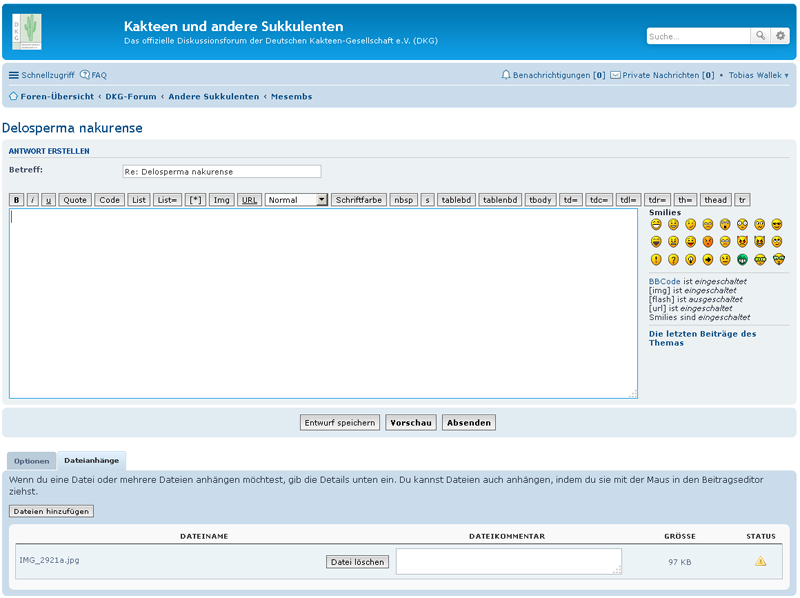
Task: Toggle italic BBCode formatting
Action: 32,200
